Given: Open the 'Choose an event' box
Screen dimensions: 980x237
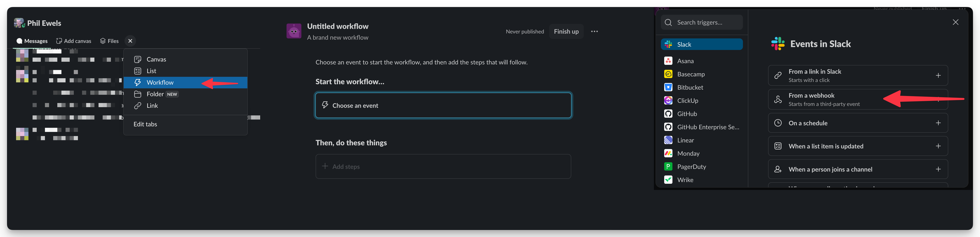Looking at the screenshot, I should point(443,105).
